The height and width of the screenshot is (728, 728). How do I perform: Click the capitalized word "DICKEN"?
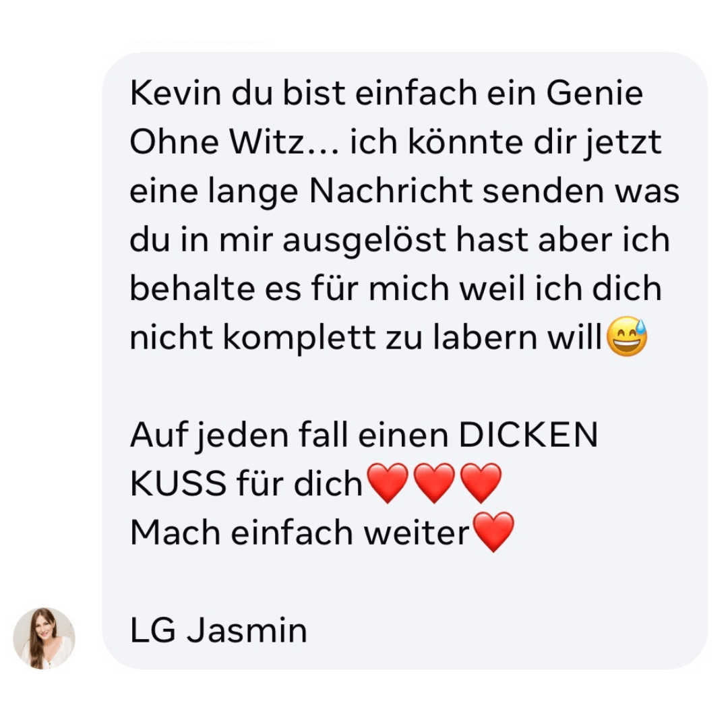[x=528, y=435]
